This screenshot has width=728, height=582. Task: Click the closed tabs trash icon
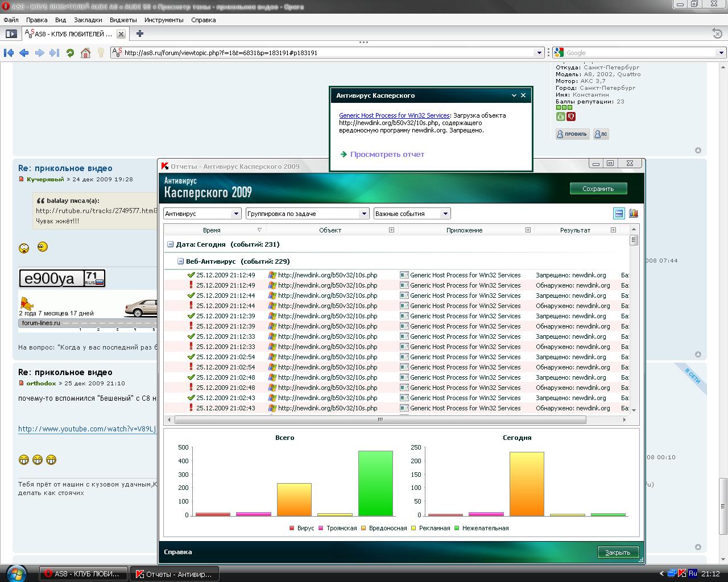coord(717,34)
